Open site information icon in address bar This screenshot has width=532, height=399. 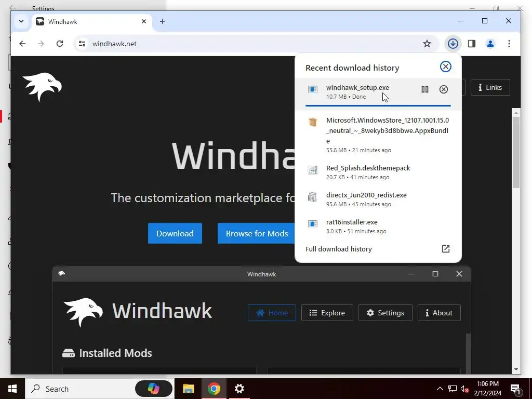pyautogui.click(x=82, y=44)
